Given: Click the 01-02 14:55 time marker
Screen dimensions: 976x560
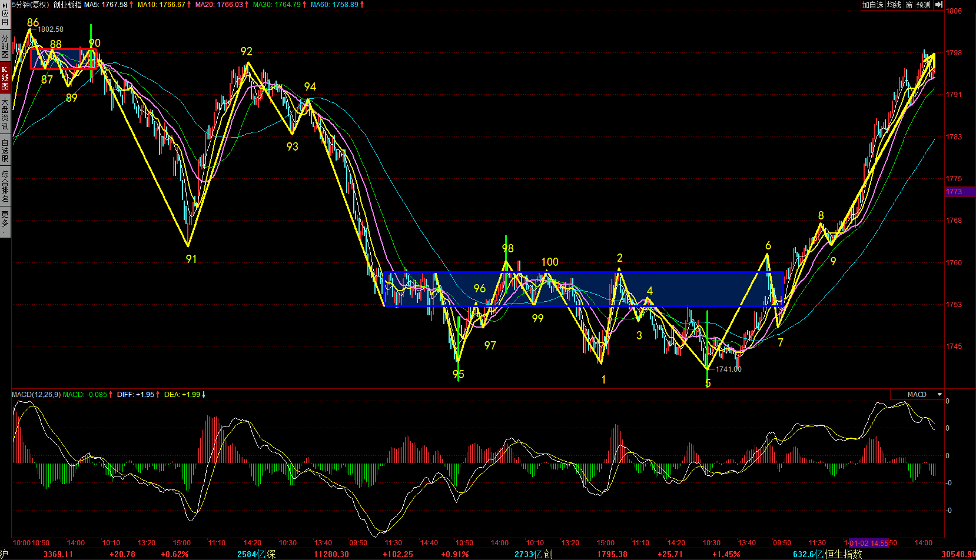Looking at the screenshot, I should coord(869,543).
